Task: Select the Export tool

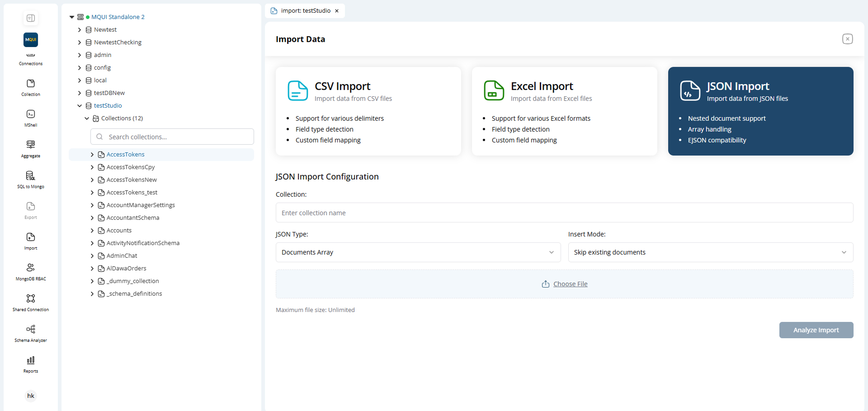Action: coord(30,210)
